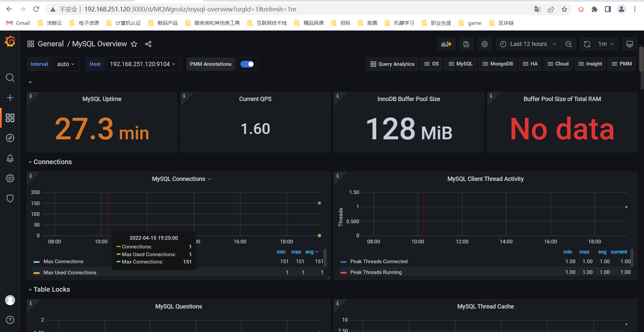
Task: Open the OS dashboards menu
Action: [x=431, y=64]
